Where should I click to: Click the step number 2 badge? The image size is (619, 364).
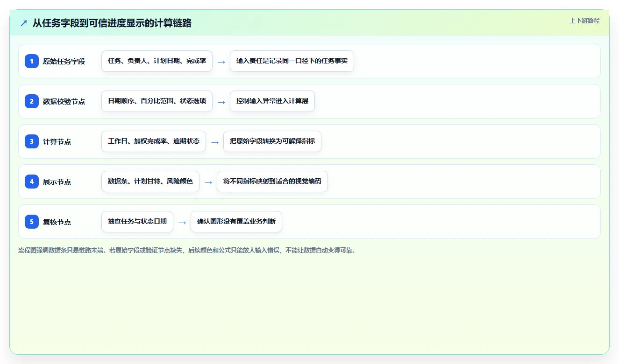point(32,101)
